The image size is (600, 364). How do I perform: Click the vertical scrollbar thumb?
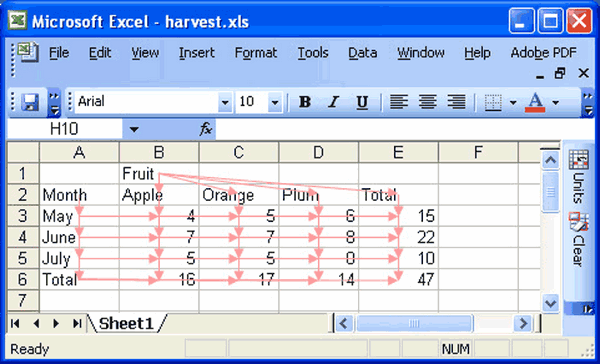550,191
